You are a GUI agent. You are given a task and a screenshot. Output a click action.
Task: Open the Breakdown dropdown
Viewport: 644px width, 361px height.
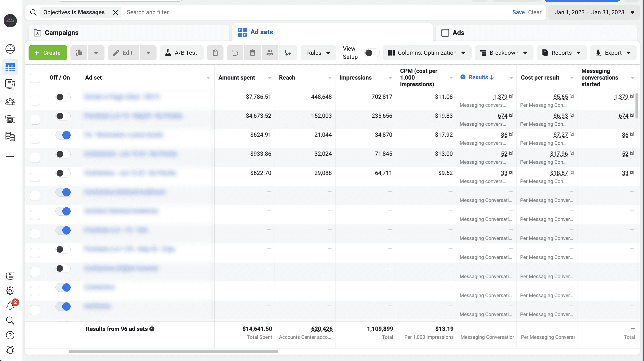[504, 53]
